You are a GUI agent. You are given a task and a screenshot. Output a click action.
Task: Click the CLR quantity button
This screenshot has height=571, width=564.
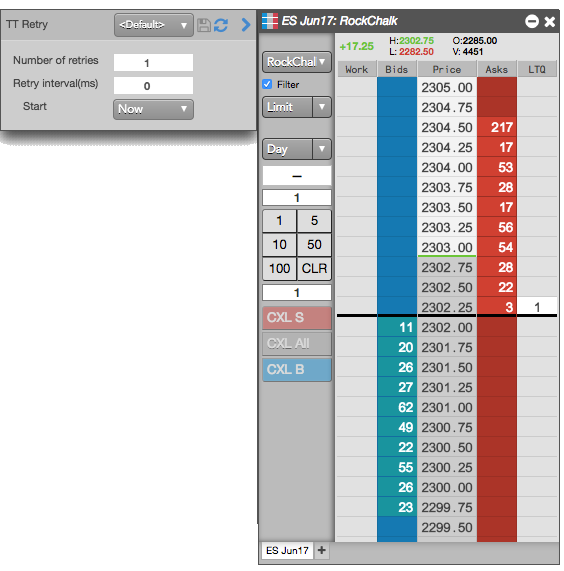pyautogui.click(x=314, y=269)
